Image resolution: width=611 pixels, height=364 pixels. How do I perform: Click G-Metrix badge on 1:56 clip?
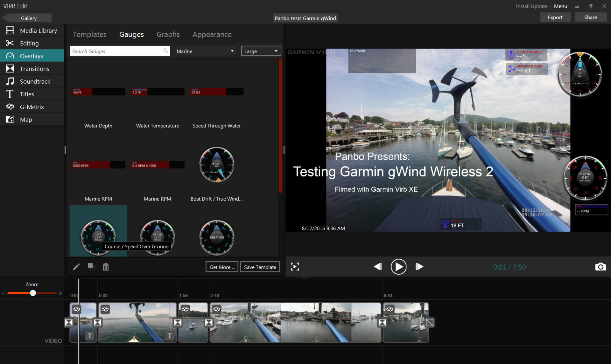coord(185,309)
